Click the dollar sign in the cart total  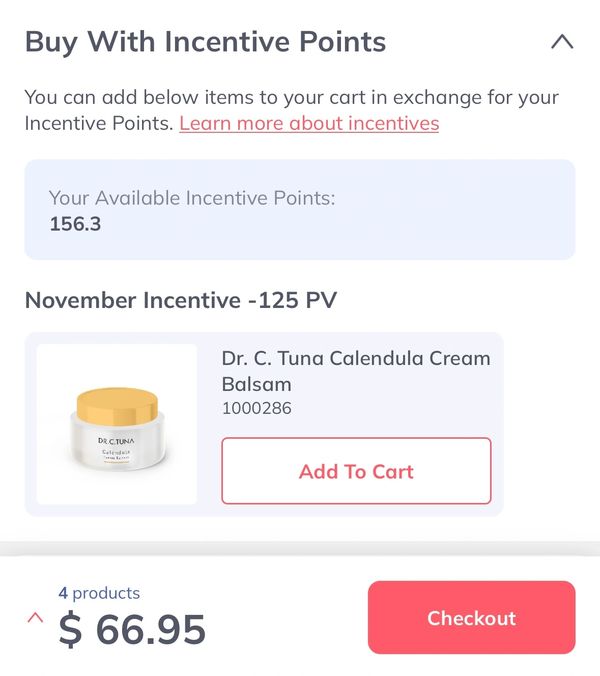70,630
